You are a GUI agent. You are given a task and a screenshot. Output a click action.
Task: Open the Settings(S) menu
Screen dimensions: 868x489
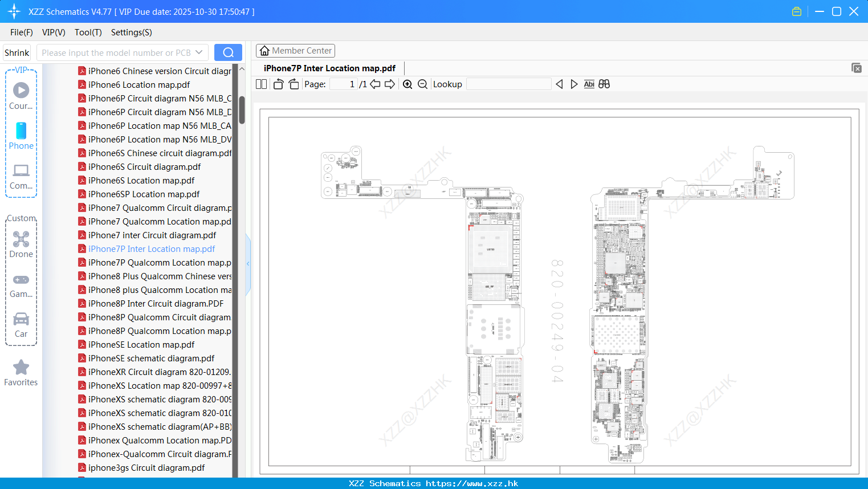[x=132, y=32]
